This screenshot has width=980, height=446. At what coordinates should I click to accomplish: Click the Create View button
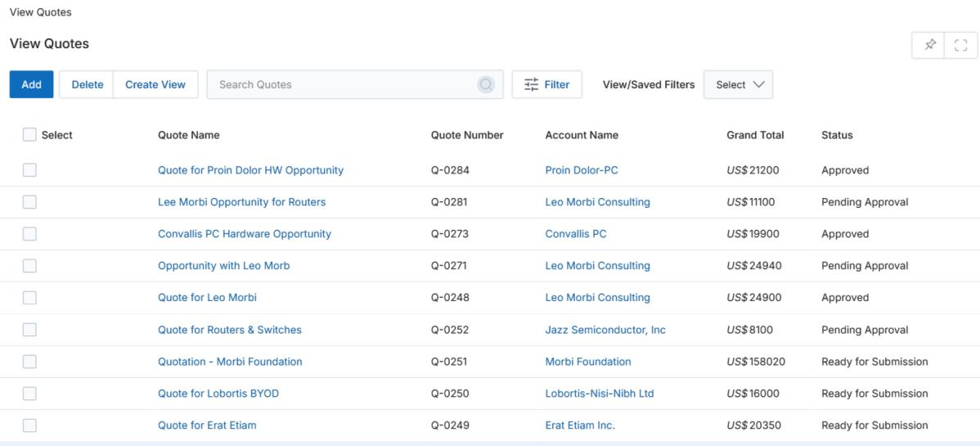click(x=155, y=84)
